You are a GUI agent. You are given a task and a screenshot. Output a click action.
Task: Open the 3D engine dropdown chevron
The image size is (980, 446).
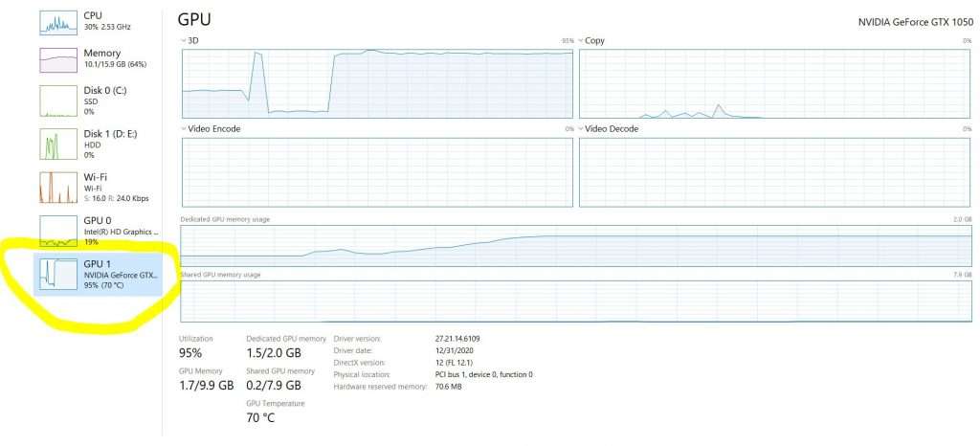click(183, 40)
